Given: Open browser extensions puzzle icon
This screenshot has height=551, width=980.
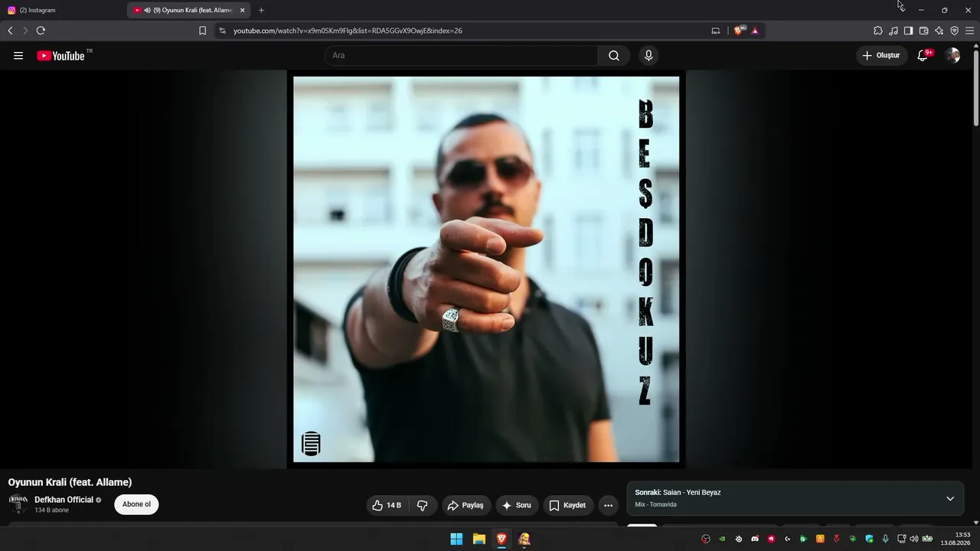Looking at the screenshot, I should (x=878, y=31).
